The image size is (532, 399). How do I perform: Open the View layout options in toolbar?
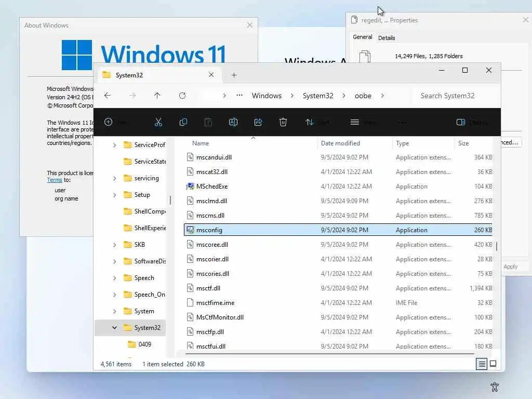pos(363,122)
